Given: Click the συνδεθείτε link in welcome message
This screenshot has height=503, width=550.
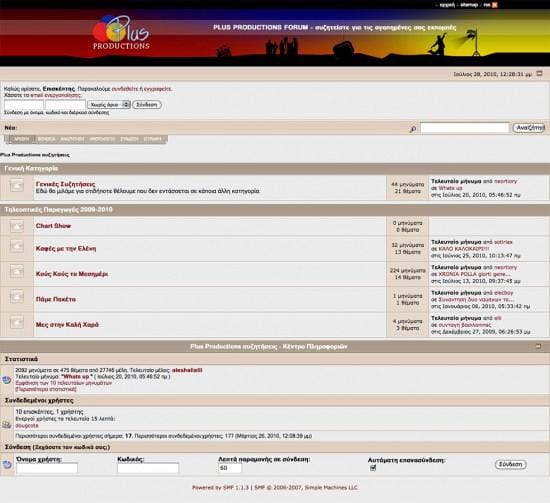Looking at the screenshot, I should click(125, 89).
